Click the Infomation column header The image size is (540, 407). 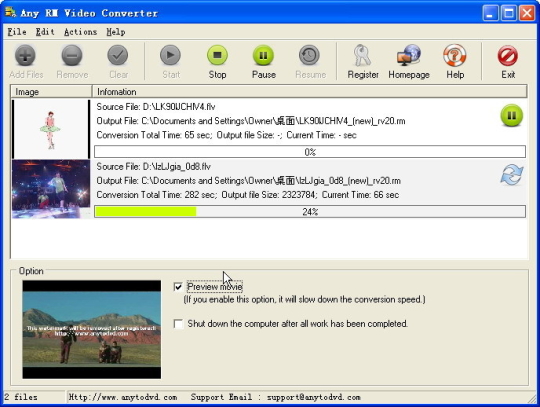tap(310, 92)
